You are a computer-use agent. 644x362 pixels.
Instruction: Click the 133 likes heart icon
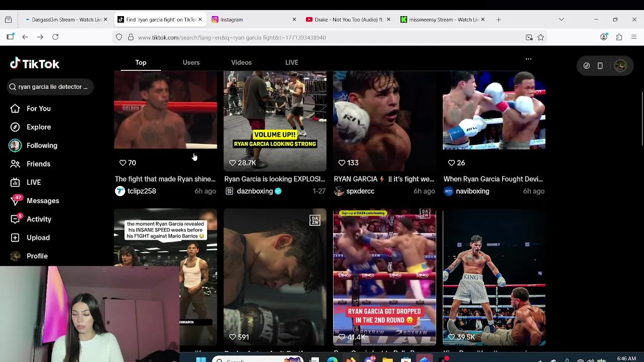coord(342,163)
